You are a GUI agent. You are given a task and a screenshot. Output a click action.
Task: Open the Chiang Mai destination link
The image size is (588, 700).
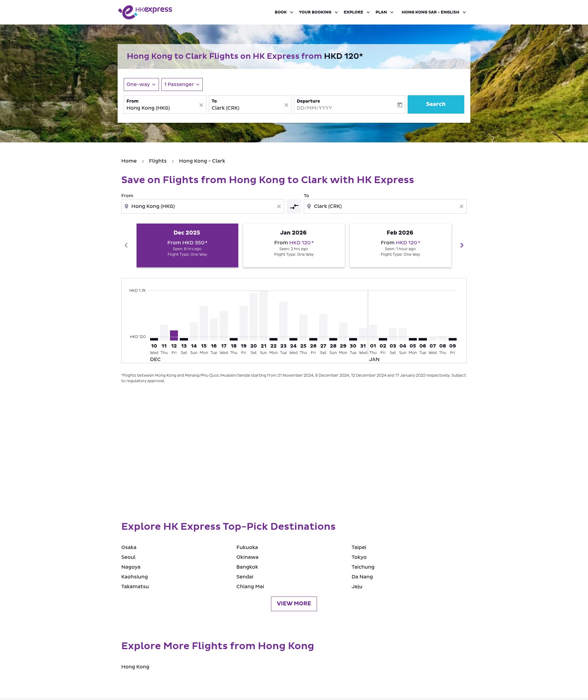(250, 587)
